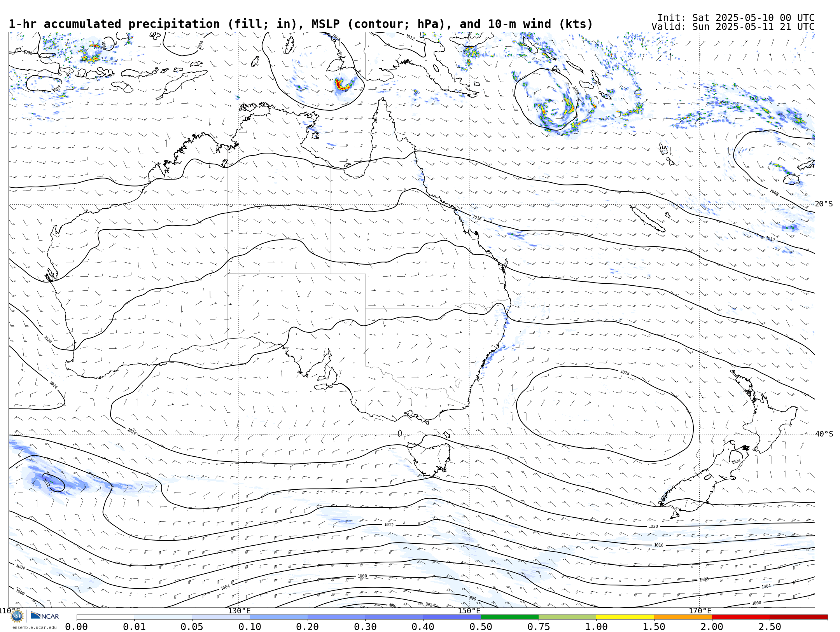Click the 1028 isobar label in the Tasman Sea
Viewport: 840px width, 632px height.
[625, 372]
